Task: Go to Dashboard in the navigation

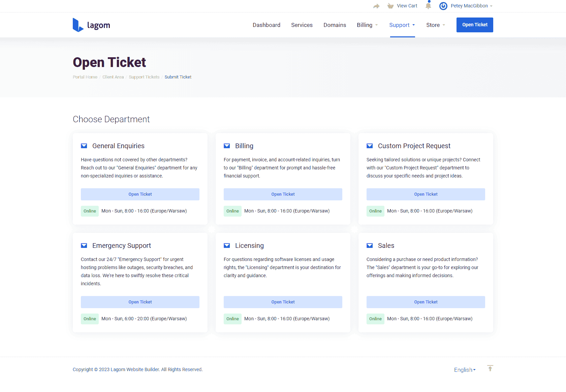Action: [x=266, y=25]
